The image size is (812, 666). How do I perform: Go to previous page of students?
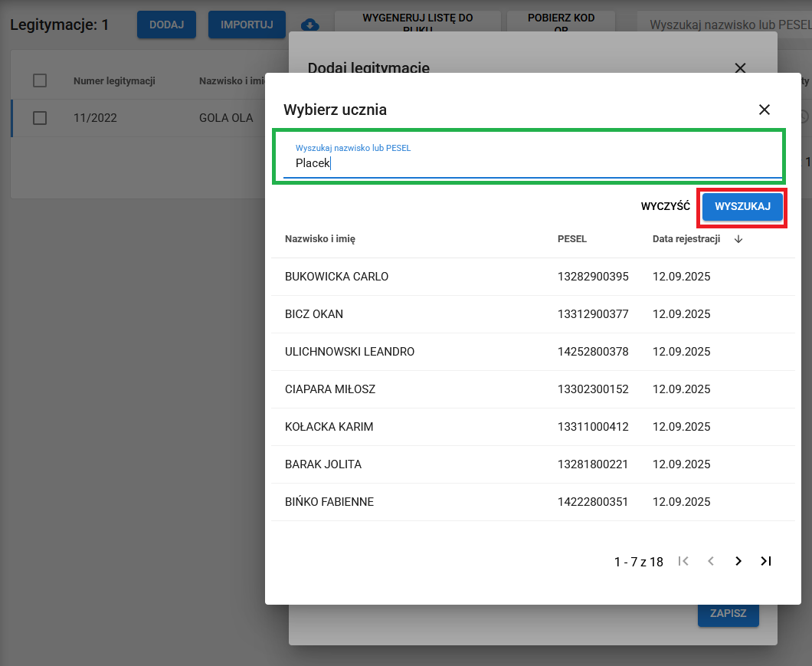pos(711,561)
